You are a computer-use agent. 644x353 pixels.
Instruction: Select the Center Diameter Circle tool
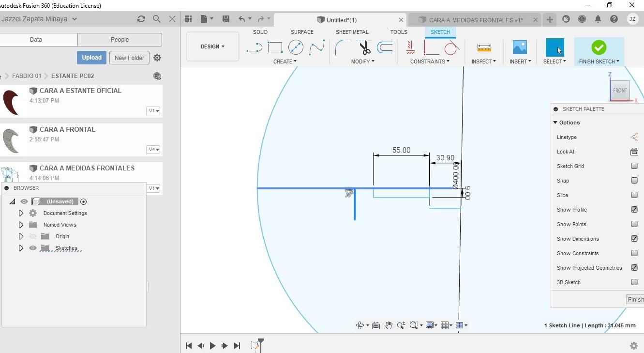click(296, 47)
